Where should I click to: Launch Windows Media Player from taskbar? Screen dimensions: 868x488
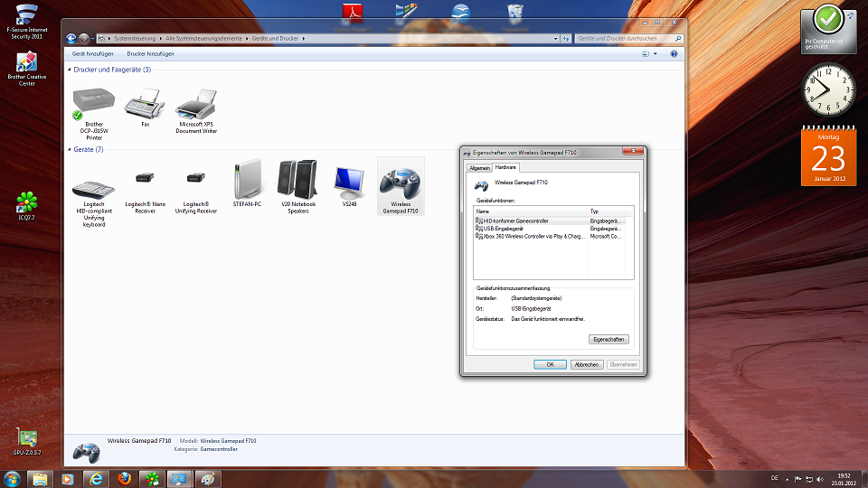click(68, 479)
